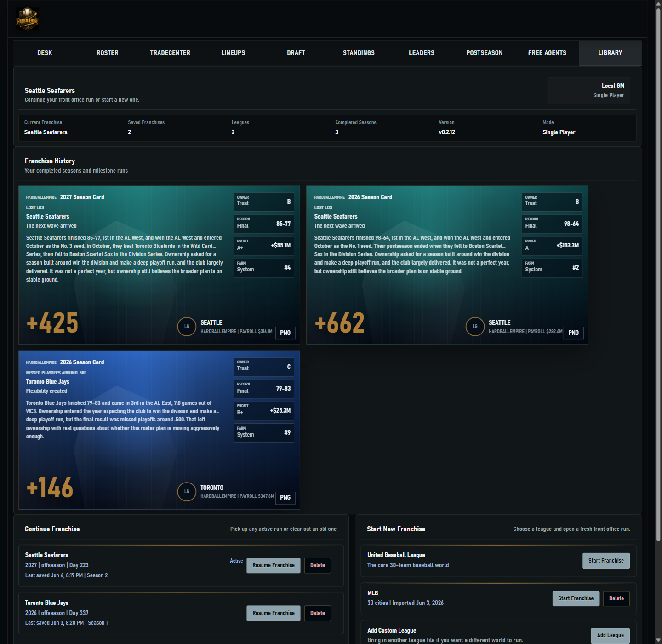Click the +146 score
662x644 pixels.
(50, 488)
